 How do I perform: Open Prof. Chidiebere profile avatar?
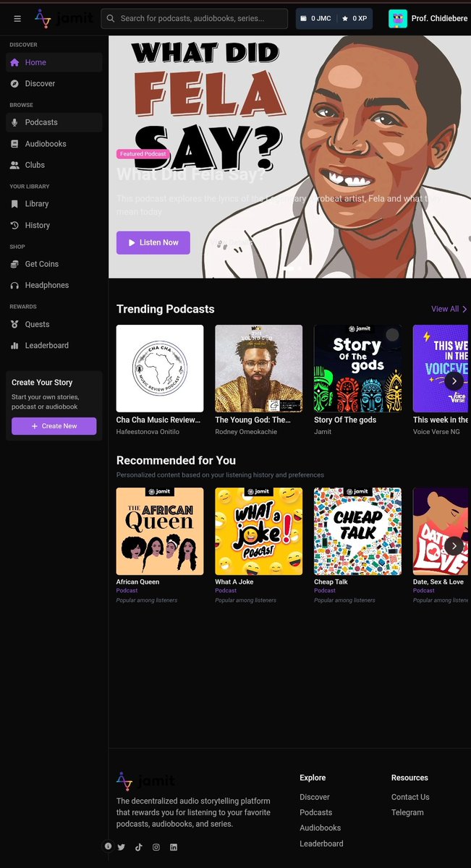(398, 18)
